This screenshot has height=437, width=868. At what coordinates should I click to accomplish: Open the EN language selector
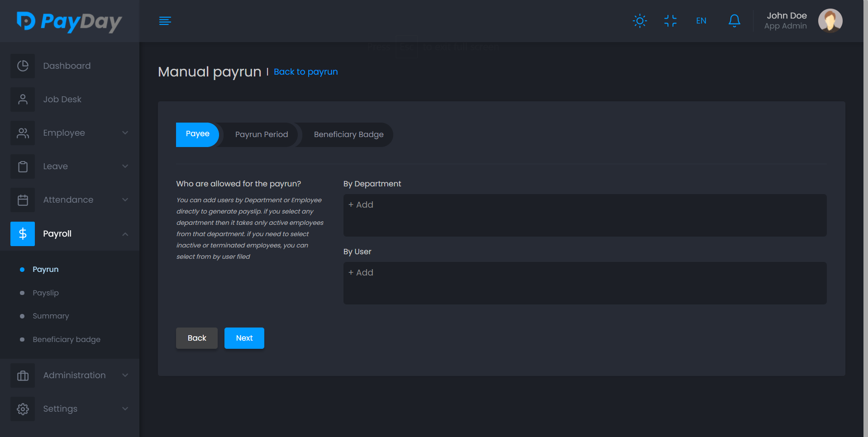(x=701, y=21)
